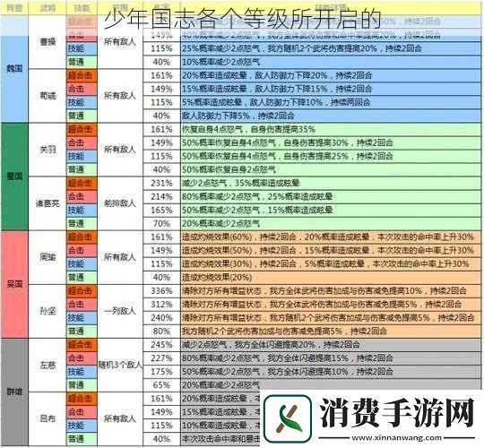Select 荀彧's blue 技能 skill cell

coord(82,102)
